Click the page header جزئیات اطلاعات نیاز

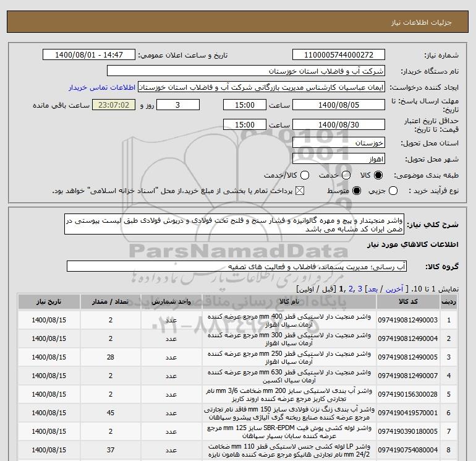click(x=422, y=22)
